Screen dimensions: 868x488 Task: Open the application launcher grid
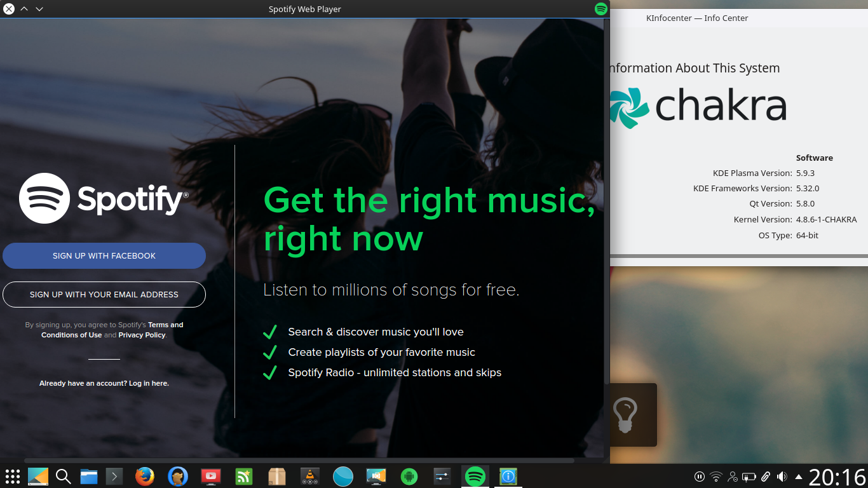[13, 476]
